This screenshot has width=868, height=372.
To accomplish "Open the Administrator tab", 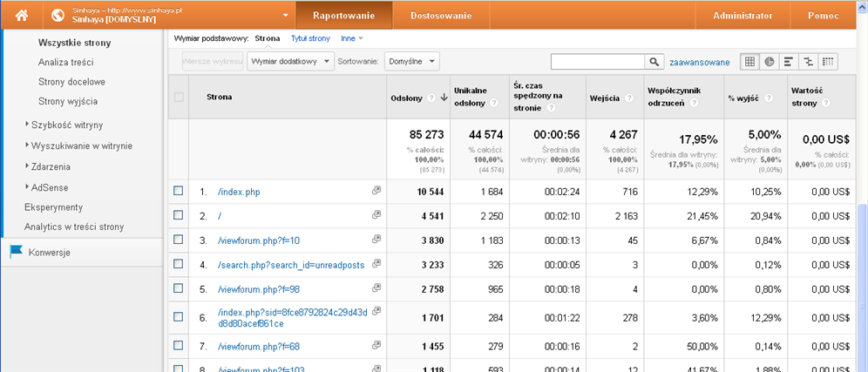I will [743, 16].
